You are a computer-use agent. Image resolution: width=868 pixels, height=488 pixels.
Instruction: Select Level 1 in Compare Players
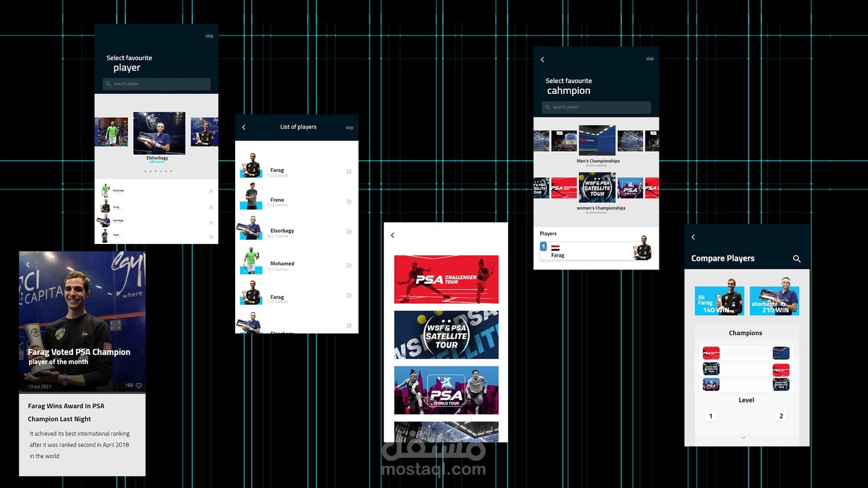(711, 416)
